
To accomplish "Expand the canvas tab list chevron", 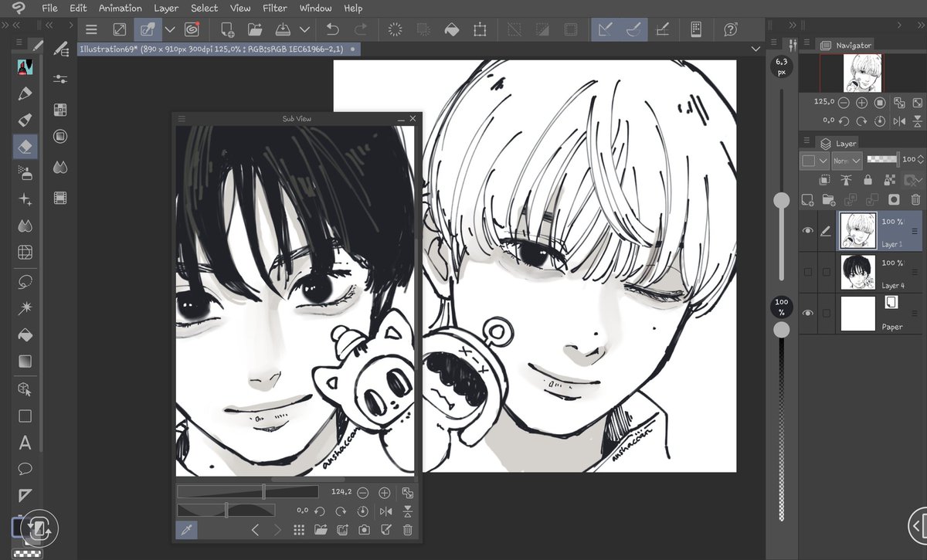I will click(x=756, y=49).
